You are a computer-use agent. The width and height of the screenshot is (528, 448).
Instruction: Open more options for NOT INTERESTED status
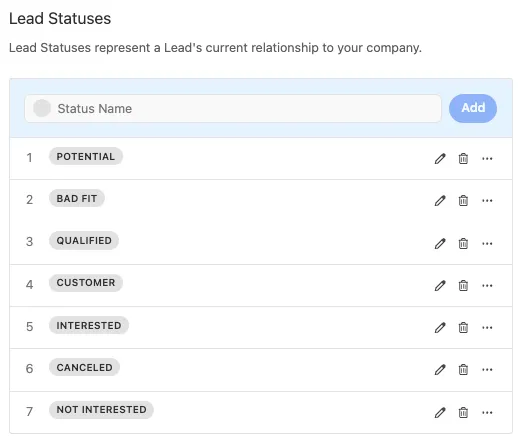pyautogui.click(x=487, y=412)
